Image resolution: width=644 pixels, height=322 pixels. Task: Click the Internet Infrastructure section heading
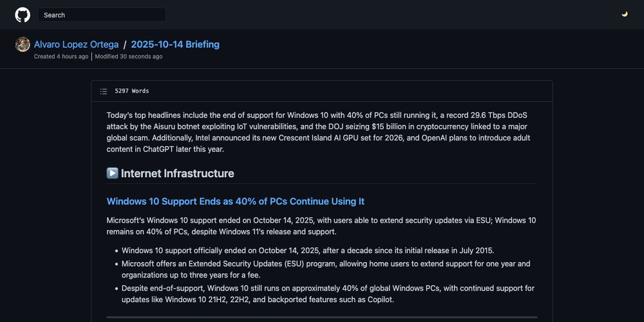click(x=177, y=173)
